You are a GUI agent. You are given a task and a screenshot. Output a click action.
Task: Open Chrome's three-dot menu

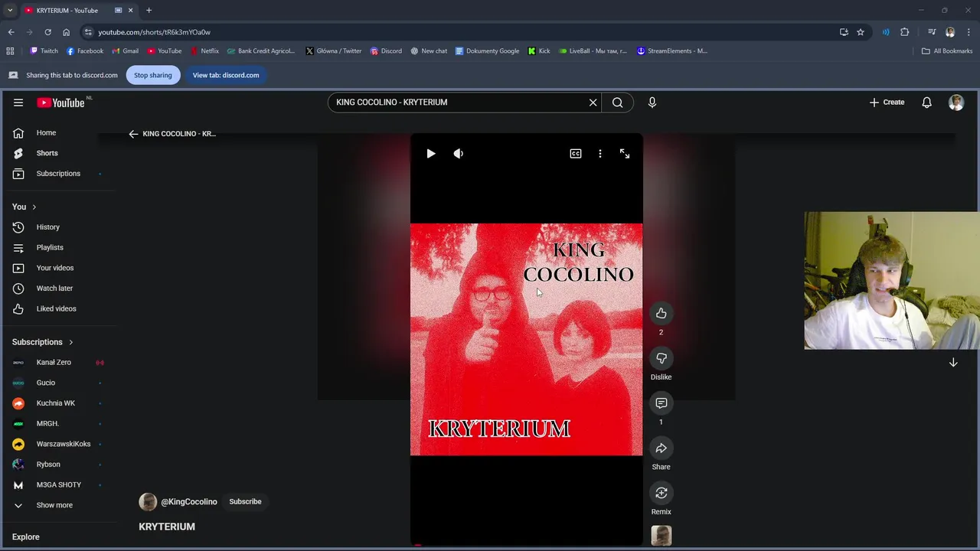(969, 32)
